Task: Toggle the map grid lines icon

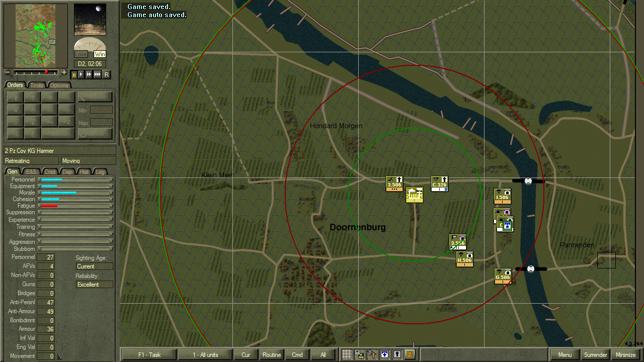Action: point(347,354)
